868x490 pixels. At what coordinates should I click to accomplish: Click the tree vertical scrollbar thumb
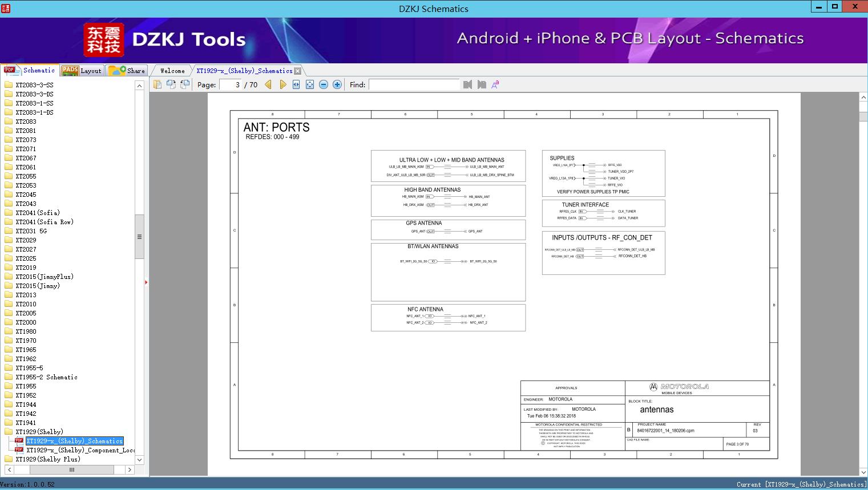(x=139, y=237)
